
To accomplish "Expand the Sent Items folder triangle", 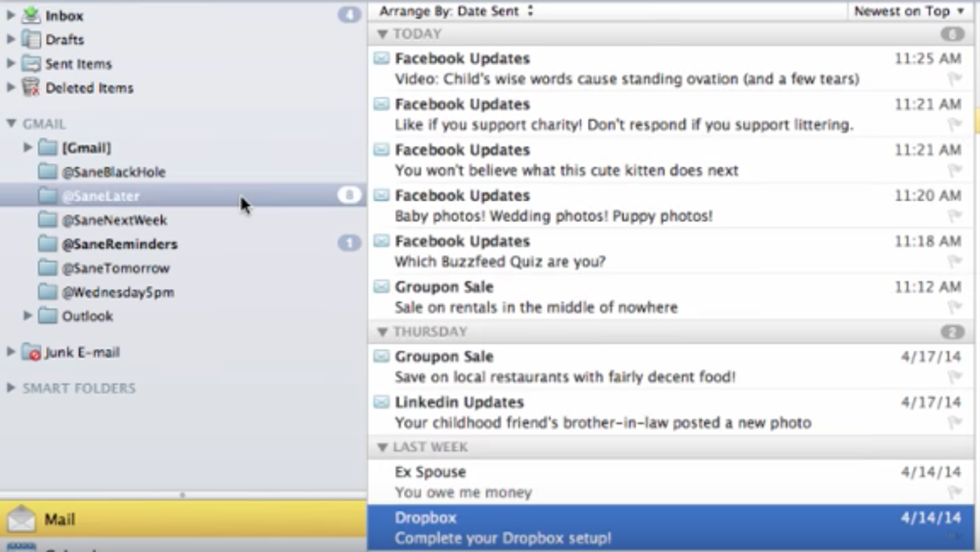I will click(x=11, y=63).
